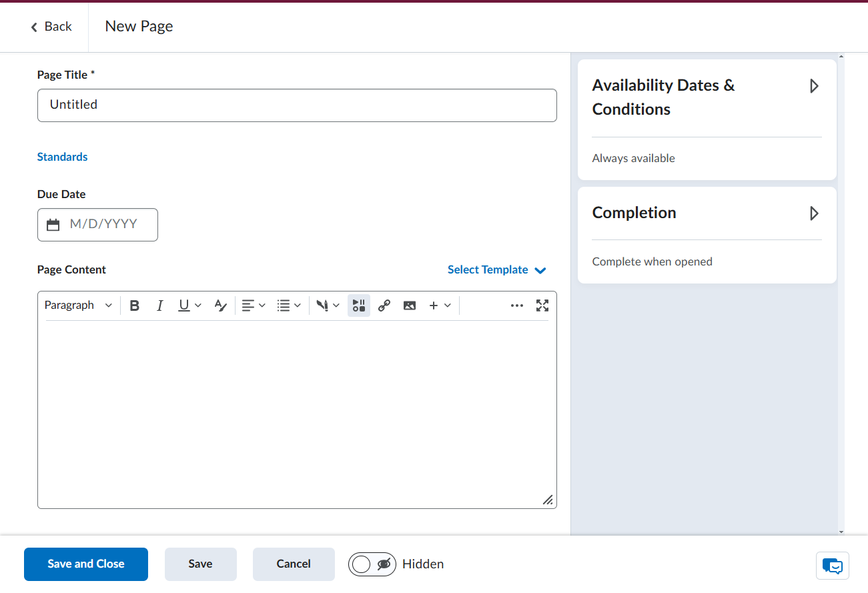Click the align text icon
Image resolution: width=868 pixels, height=593 pixels.
[248, 306]
